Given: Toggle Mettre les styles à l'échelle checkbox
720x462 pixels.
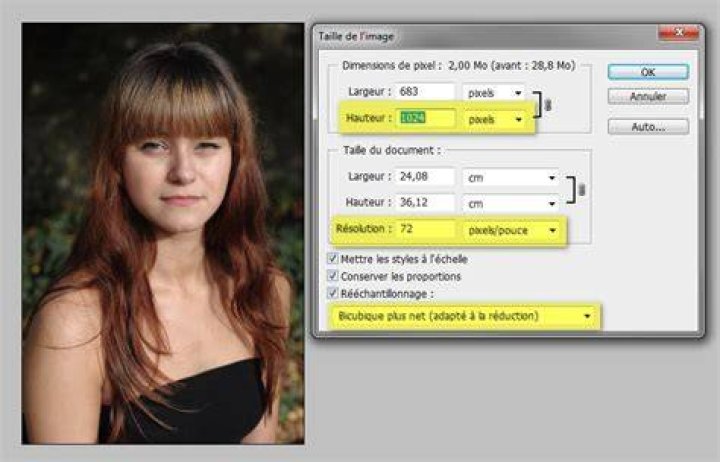Looking at the screenshot, I should click(x=332, y=259).
